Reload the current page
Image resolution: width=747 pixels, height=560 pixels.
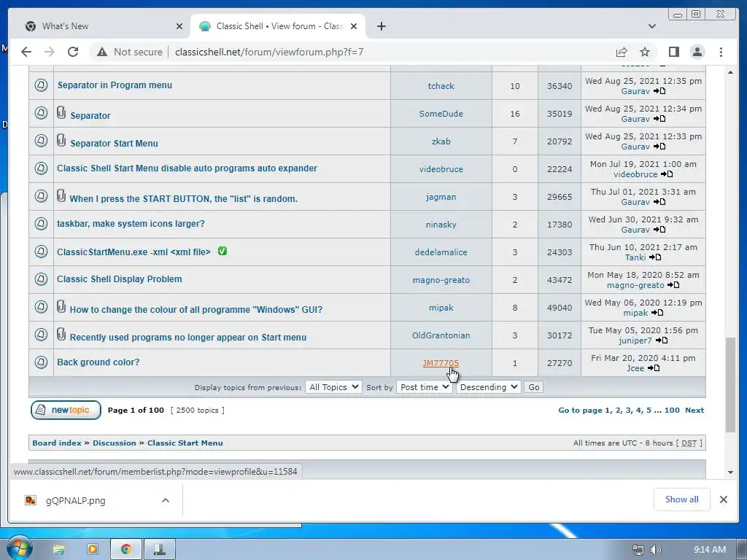click(73, 52)
